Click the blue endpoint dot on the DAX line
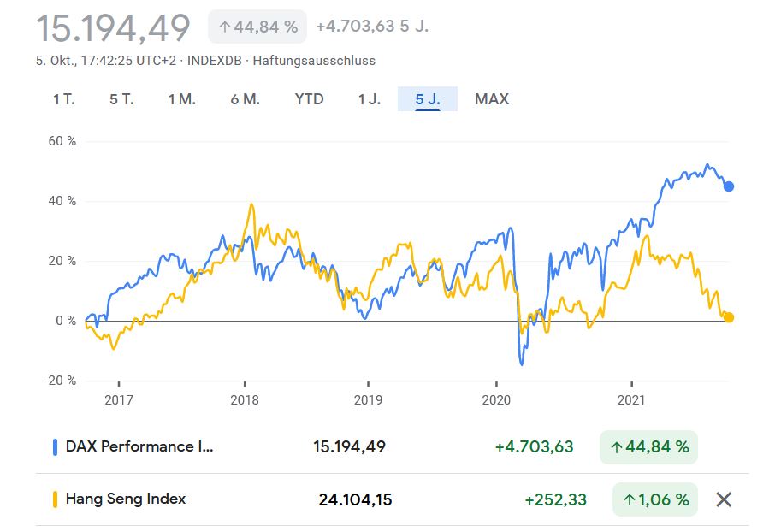775x532 pixels. point(729,185)
